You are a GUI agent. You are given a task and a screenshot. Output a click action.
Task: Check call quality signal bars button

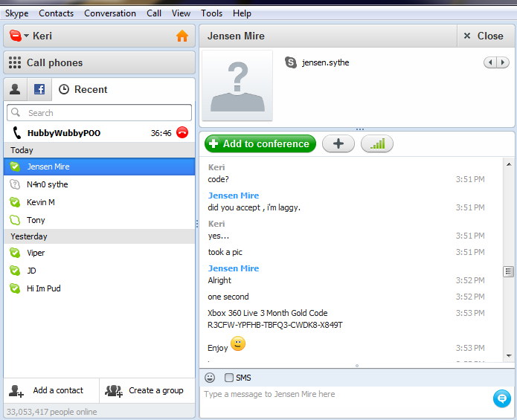377,143
